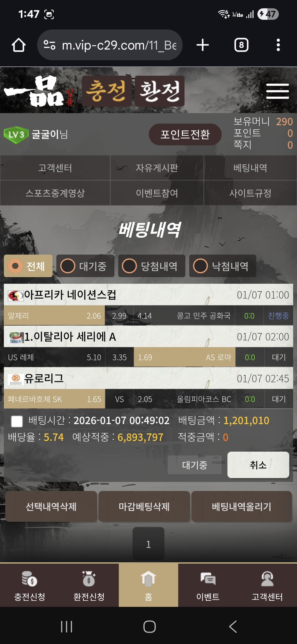
Task: Open the tab switcher showing 8
Action: [x=241, y=45]
